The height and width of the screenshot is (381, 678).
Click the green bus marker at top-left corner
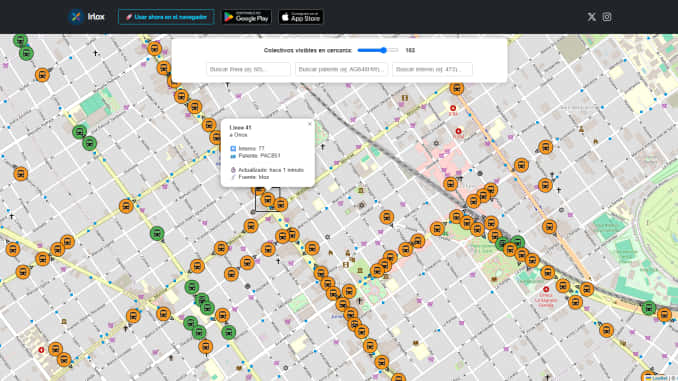[20, 40]
